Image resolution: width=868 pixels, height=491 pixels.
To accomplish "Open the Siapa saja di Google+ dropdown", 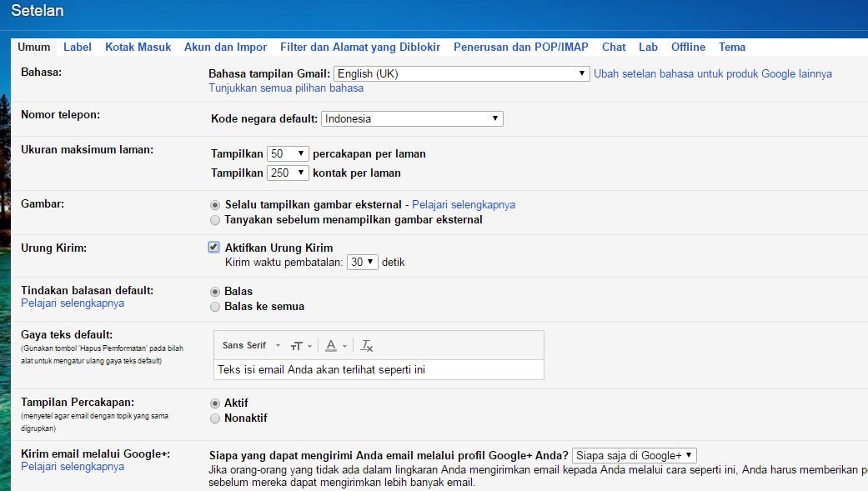I will point(634,455).
